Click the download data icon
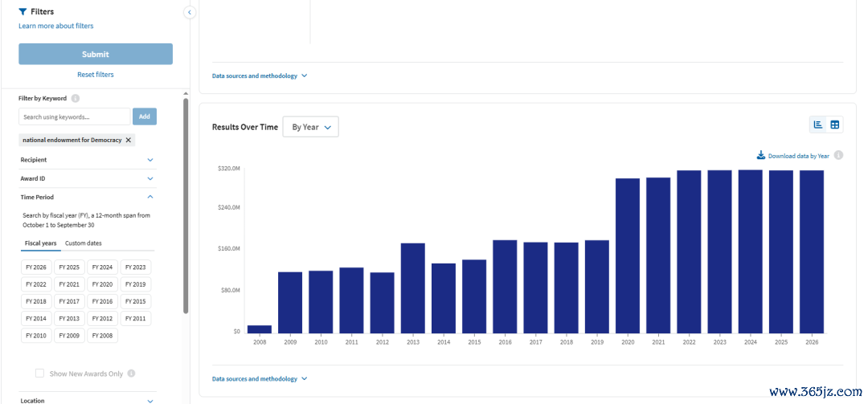 click(760, 155)
